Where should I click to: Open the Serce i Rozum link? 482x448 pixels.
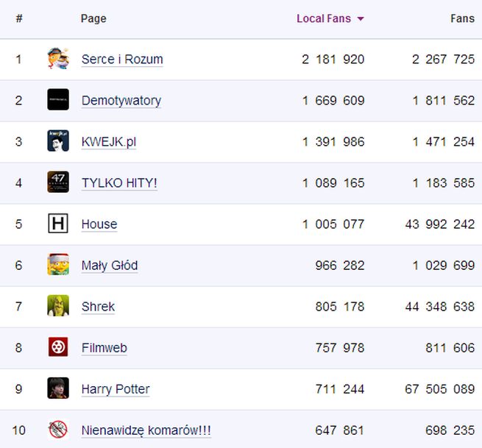point(122,60)
